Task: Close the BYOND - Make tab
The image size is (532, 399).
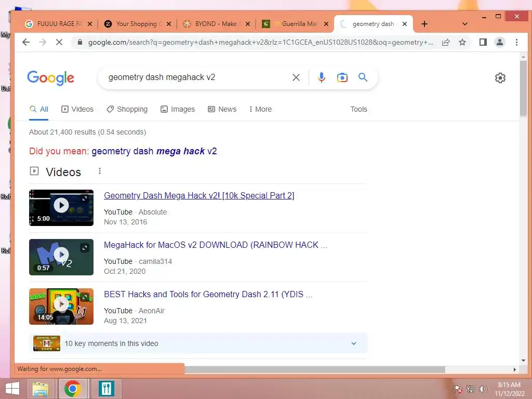Action: 248,24
